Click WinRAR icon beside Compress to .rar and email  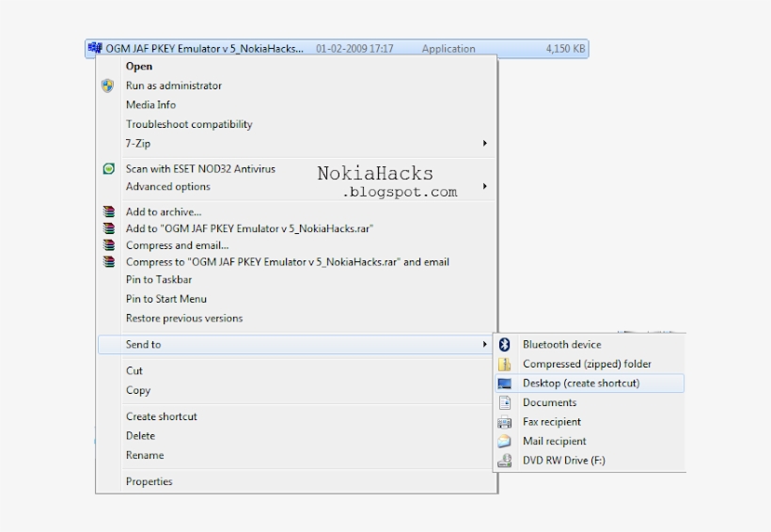point(109,261)
